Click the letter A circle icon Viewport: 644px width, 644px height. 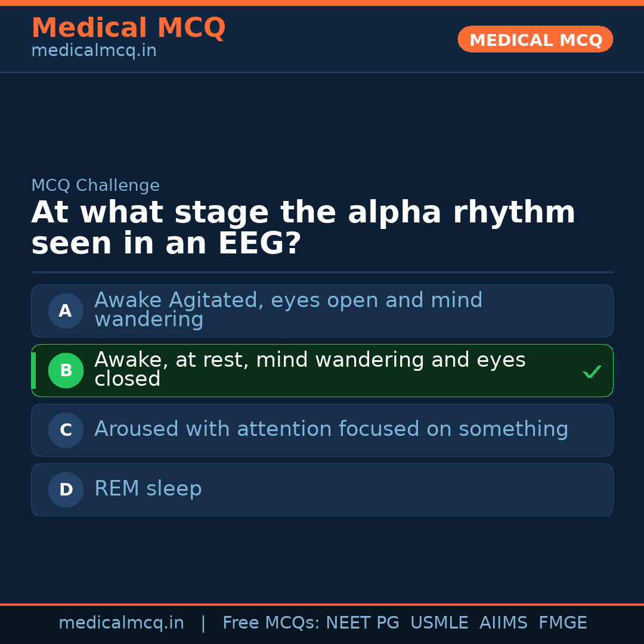click(x=66, y=311)
